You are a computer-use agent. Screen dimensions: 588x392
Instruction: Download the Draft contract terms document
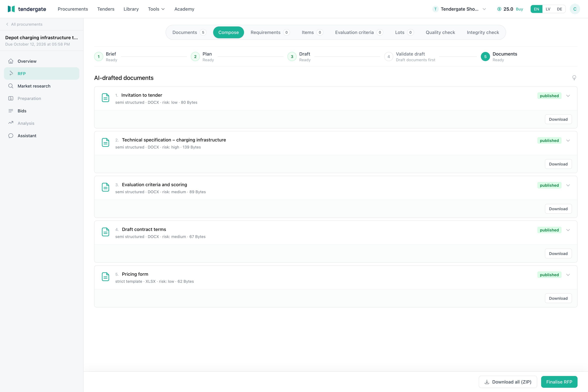tap(558, 253)
